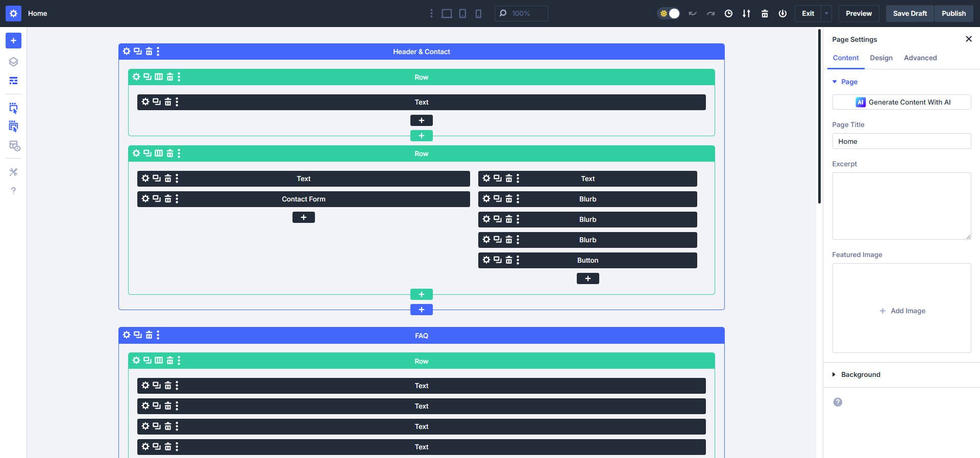Screen dimensions: 980x458
Task: Open the tools icon in left sidebar
Action: [13, 172]
